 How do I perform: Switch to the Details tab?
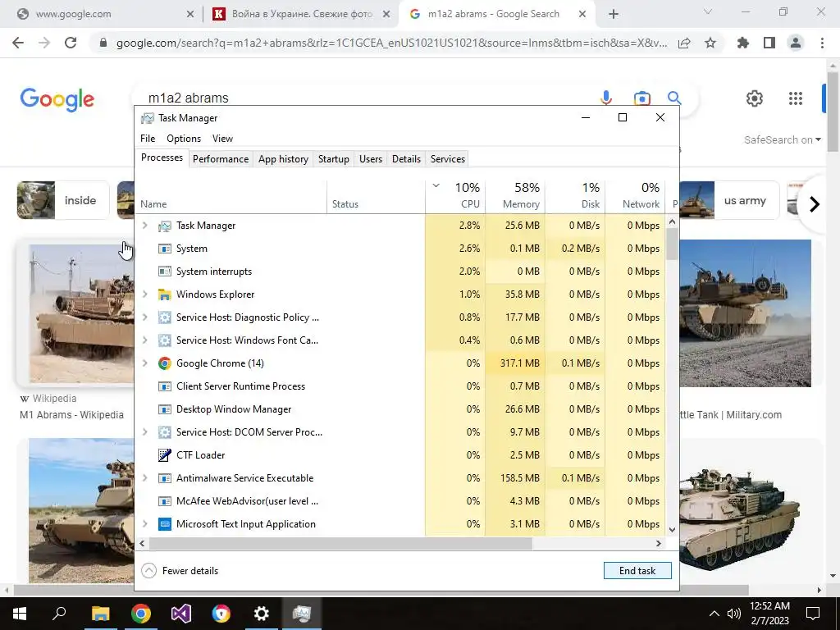click(x=406, y=159)
